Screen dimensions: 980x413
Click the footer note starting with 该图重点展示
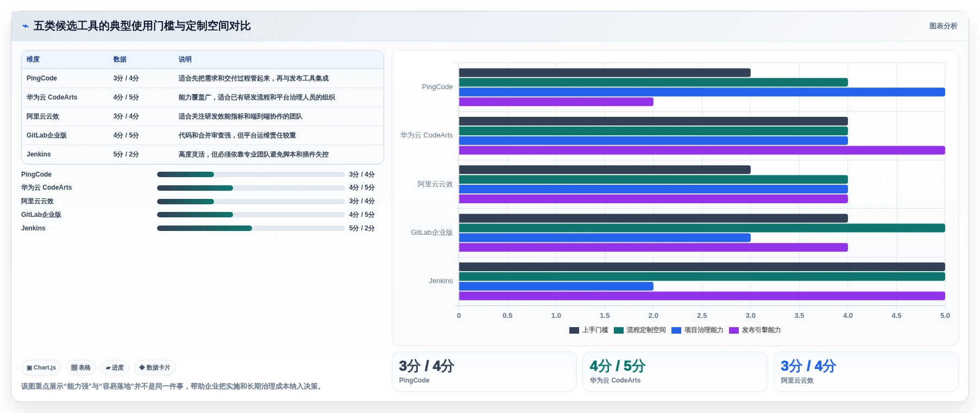point(173,386)
